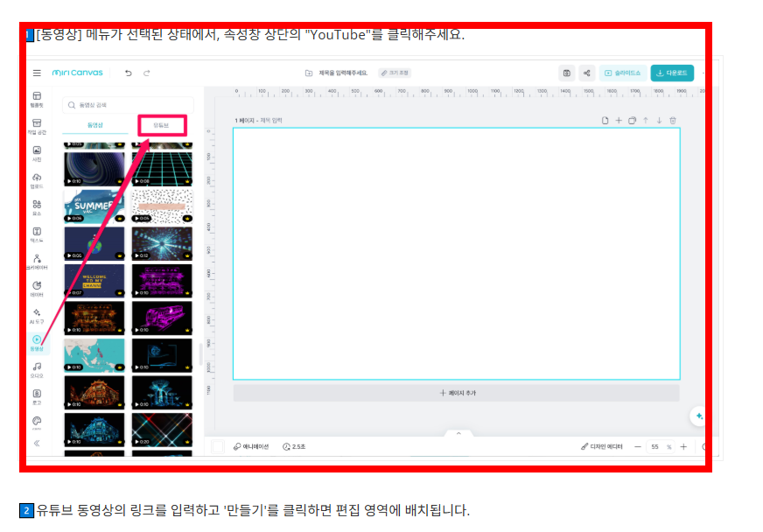Delete the current page using the trash icon

tap(672, 120)
